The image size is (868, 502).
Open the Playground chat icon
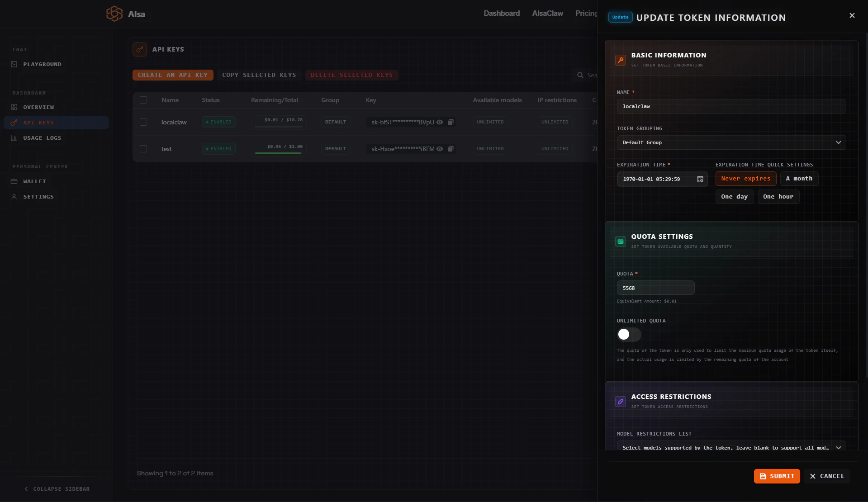point(14,64)
